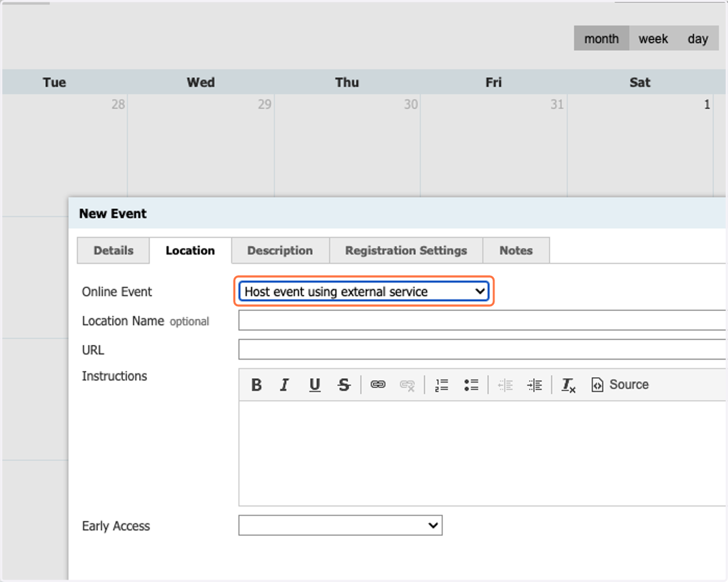The image size is (728, 582).
Task: Click the Sat column header
Action: click(x=640, y=82)
